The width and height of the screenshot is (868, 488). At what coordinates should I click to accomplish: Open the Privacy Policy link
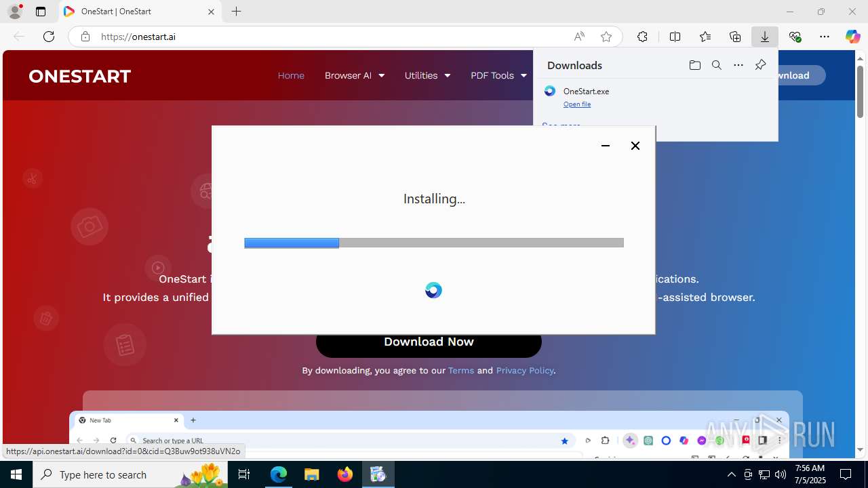[525, 370]
